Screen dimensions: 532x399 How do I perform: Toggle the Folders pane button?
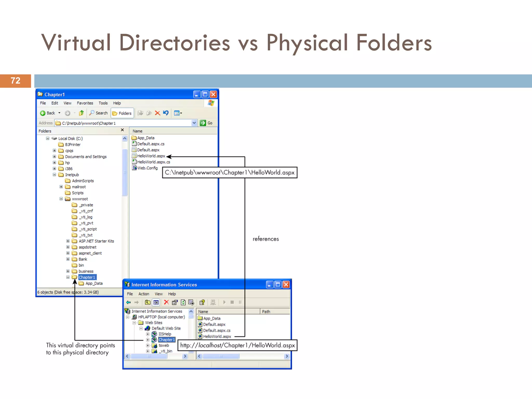coord(122,113)
